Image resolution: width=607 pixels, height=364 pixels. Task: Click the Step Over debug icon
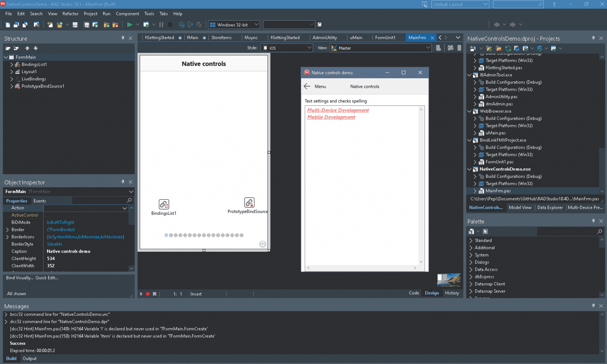point(190,25)
